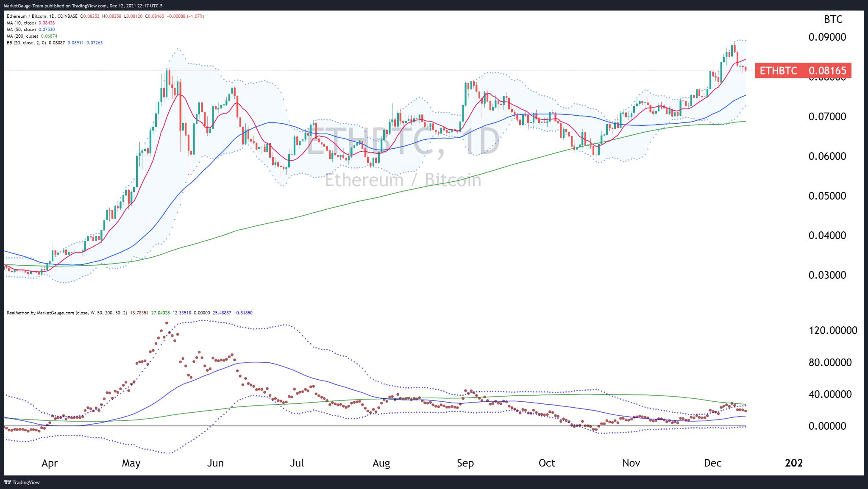Screen dimensions: 868x489
Task: Click the 0.04000 price axis label
Action: pos(827,236)
